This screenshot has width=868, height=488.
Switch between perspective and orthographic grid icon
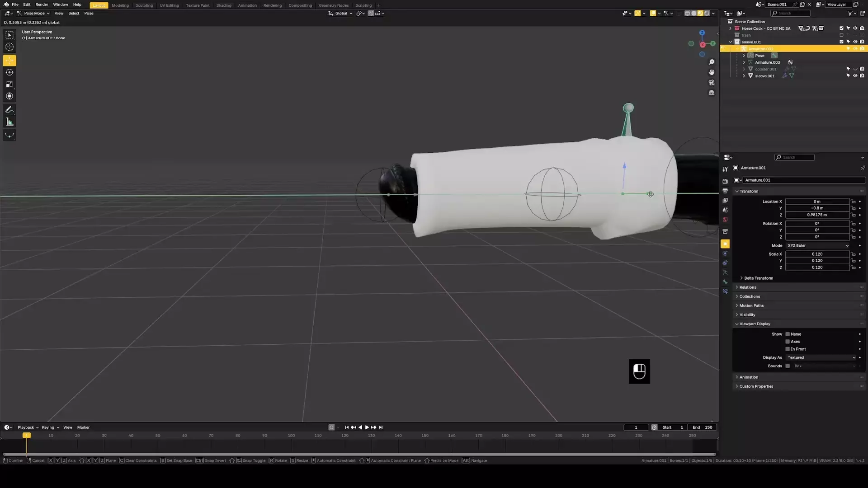tap(712, 93)
